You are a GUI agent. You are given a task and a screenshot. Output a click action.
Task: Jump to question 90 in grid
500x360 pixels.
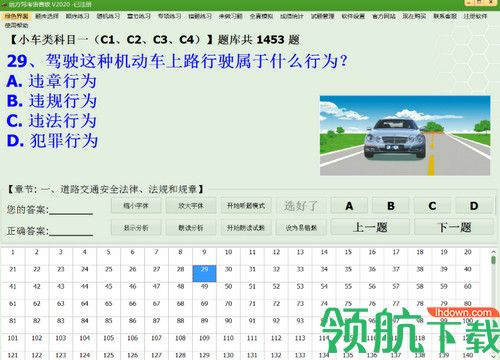[x=228, y=325]
